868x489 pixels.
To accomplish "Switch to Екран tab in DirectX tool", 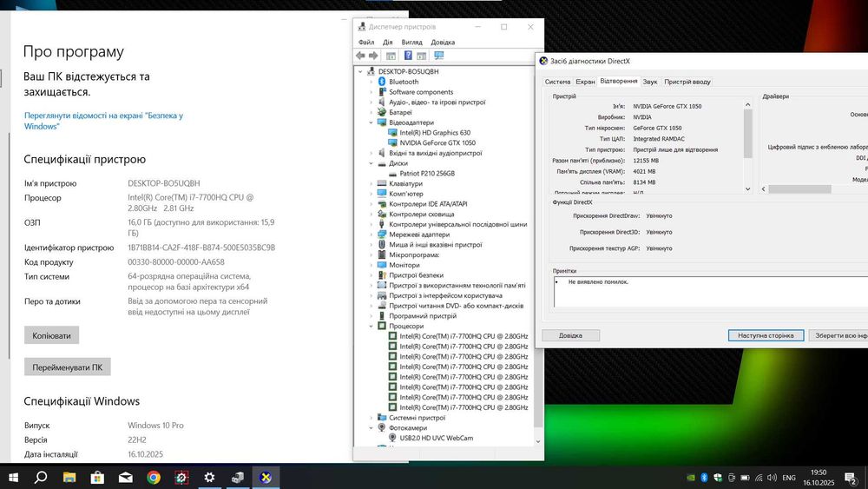I will tap(585, 82).
